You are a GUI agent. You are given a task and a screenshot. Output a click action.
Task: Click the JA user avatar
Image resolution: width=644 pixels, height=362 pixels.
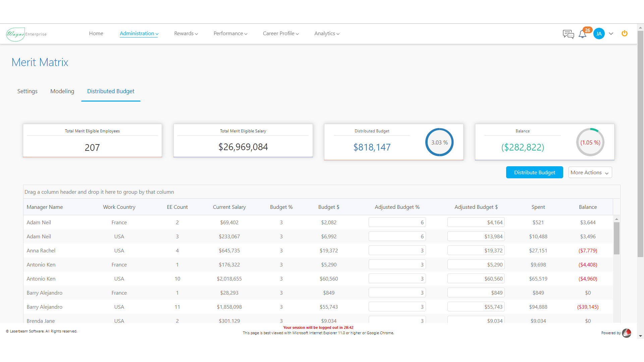[599, 34]
